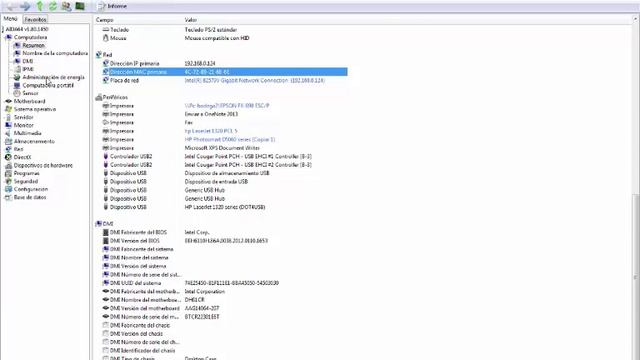Select the Placa de red field
This screenshot has width=640, height=360.
[124, 80]
